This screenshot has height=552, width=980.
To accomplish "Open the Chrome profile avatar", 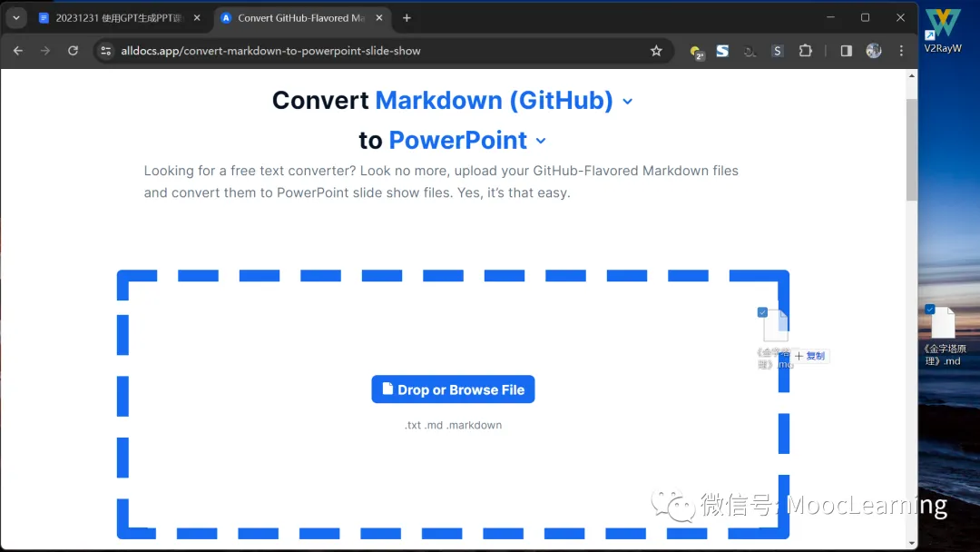I will [874, 51].
